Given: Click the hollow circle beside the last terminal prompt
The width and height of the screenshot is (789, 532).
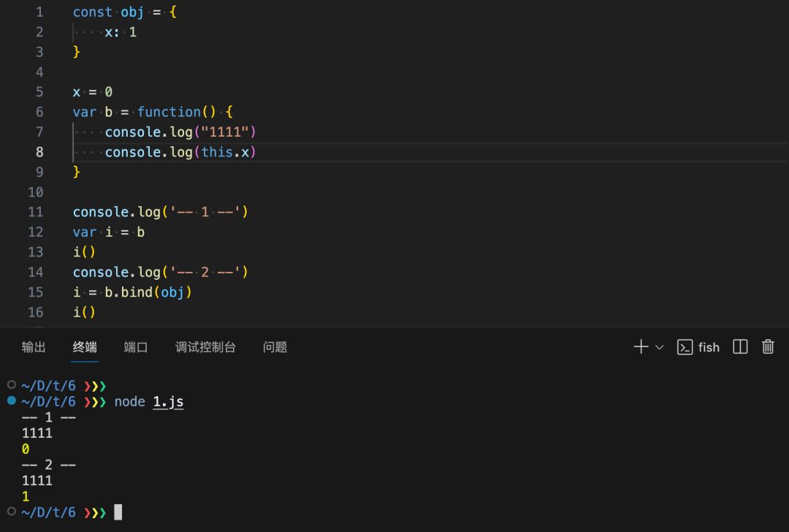Looking at the screenshot, I should 11,512.
